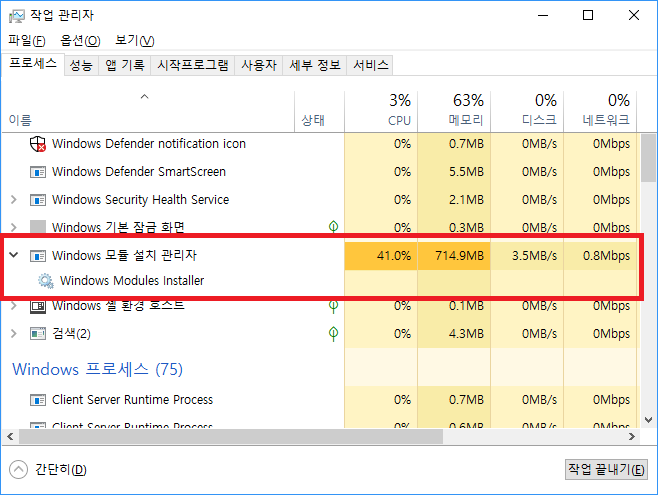Select the 프로세스 tab
The width and height of the screenshot is (658, 495).
click(x=33, y=64)
